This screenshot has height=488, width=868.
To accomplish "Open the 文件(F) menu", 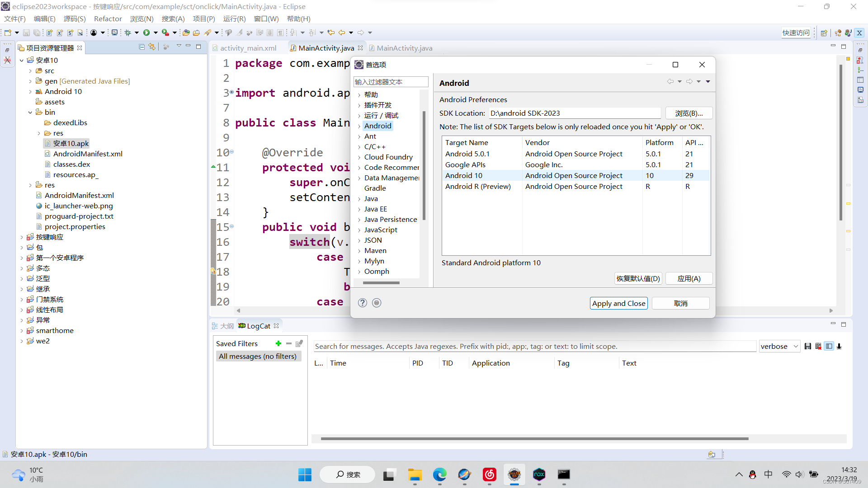I will pyautogui.click(x=15, y=19).
